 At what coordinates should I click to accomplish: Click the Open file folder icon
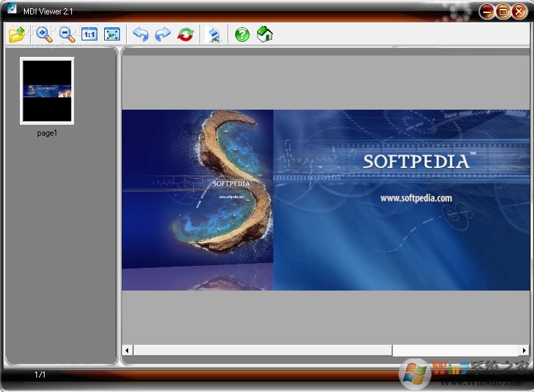pos(16,34)
